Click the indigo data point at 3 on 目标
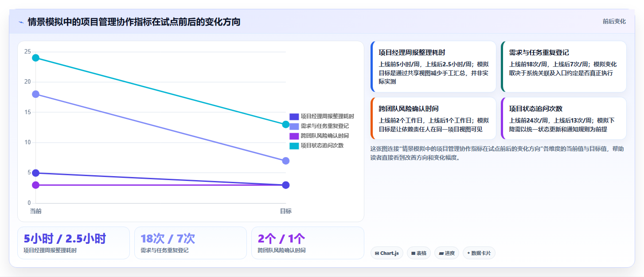 (286, 185)
